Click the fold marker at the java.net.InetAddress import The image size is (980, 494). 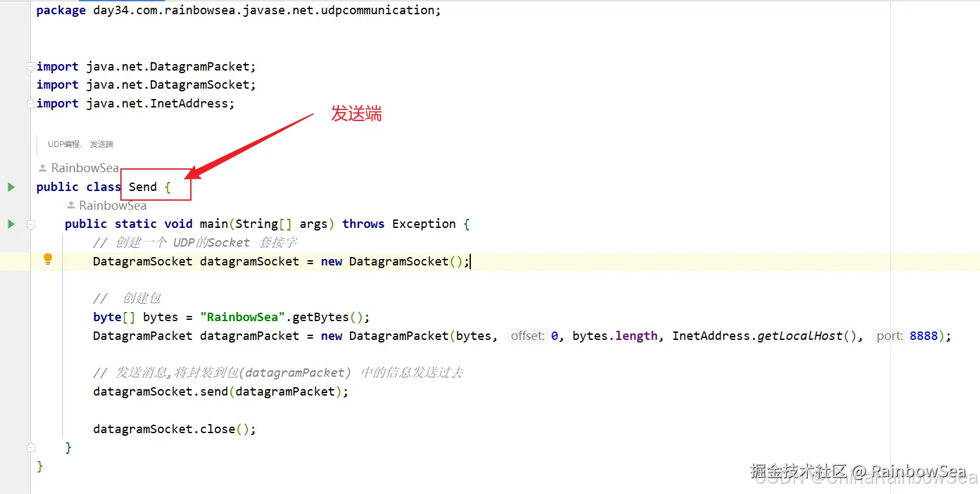(30, 103)
